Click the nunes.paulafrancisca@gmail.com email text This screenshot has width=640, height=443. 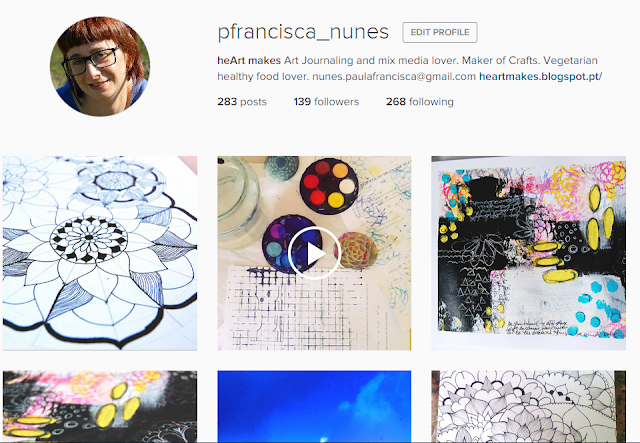pos(394,76)
